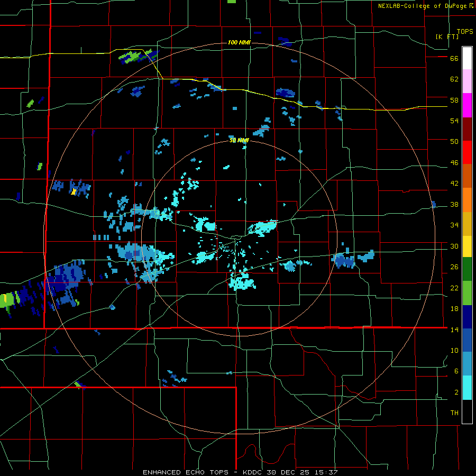Click the NEXLAB-College of DuPage text

tap(422, 6)
